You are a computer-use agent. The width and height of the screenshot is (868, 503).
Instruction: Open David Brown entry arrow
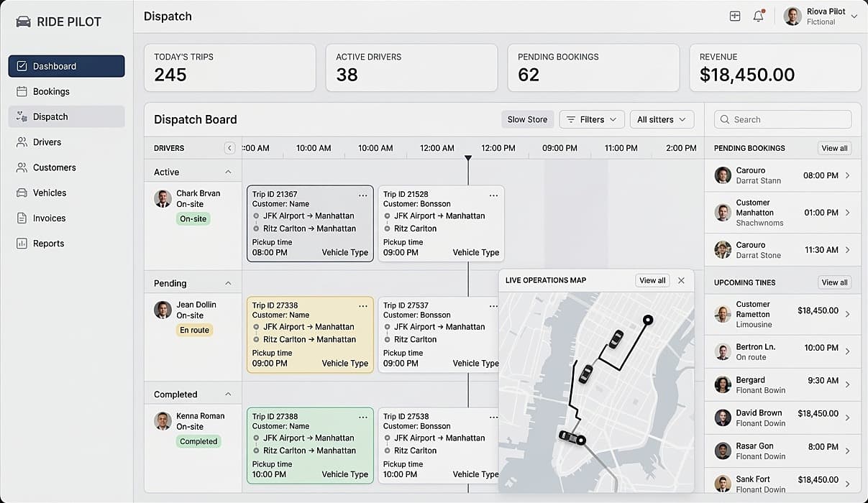pyautogui.click(x=847, y=417)
